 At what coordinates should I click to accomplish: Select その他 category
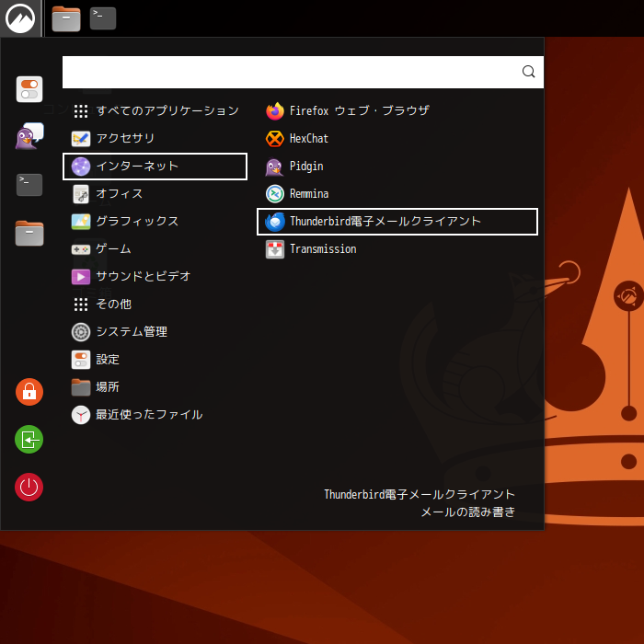[x=155, y=305]
